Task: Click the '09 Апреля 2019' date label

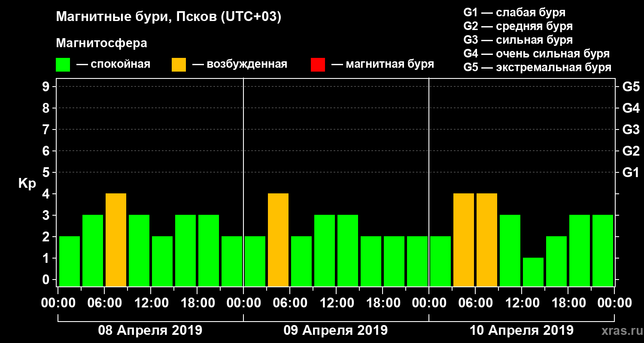Action: [336, 331]
